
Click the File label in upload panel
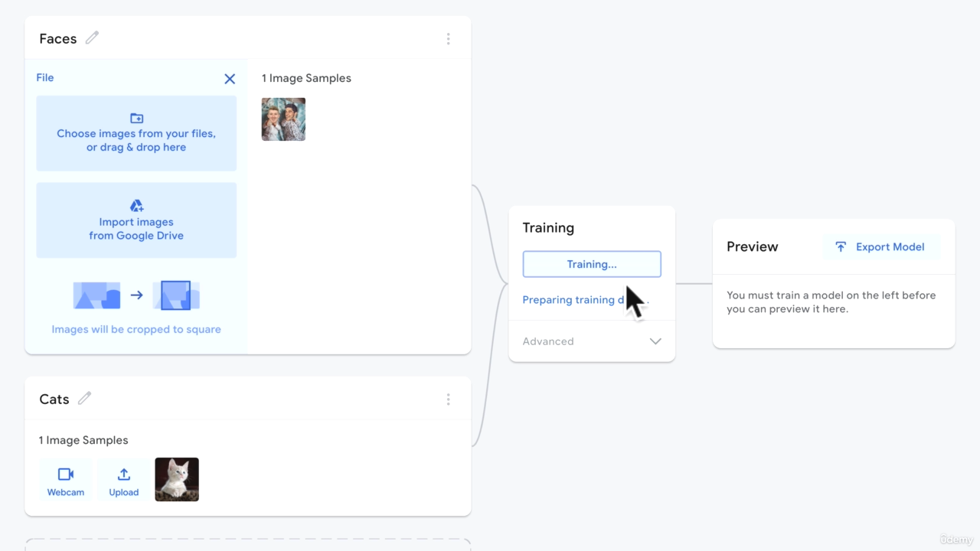click(45, 77)
